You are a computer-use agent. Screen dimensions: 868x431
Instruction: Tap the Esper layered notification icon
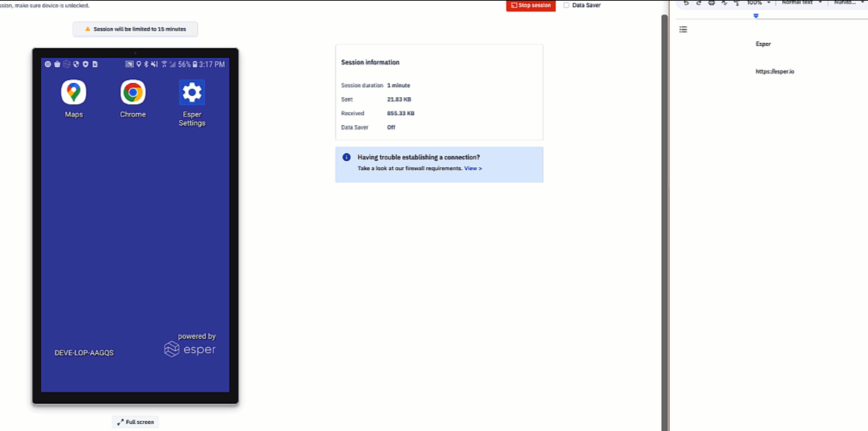67,64
